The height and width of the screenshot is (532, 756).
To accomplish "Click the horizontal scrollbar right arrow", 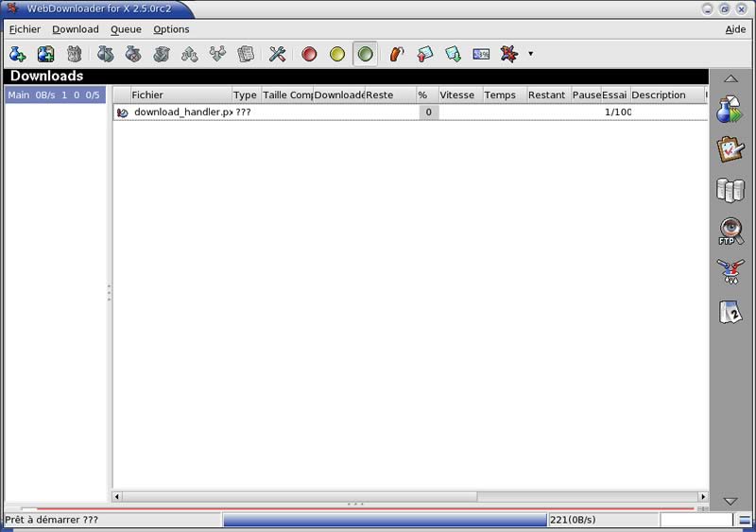I will pos(703,496).
